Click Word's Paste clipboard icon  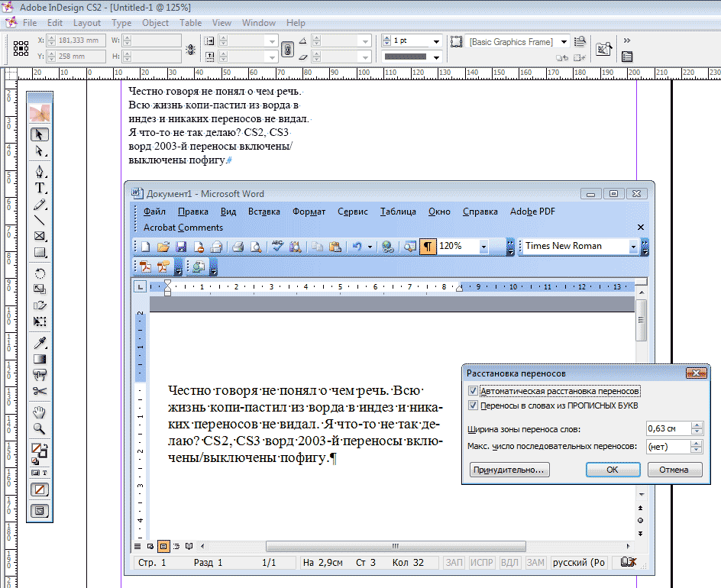335,247
